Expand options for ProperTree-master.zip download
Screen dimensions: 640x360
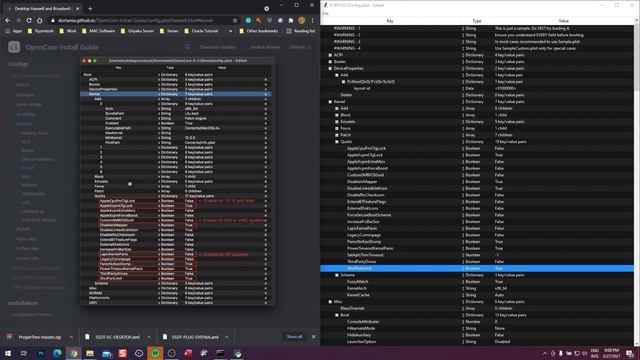(71, 337)
